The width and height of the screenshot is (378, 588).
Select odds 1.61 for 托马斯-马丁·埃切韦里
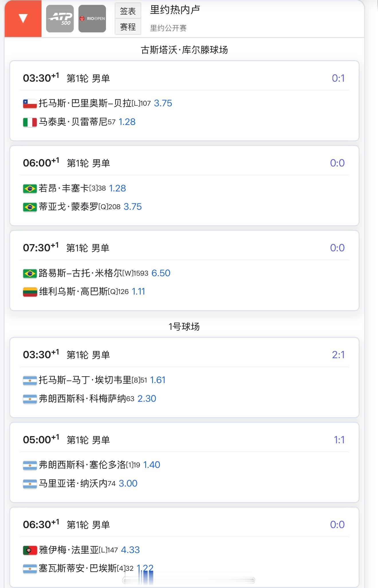pyautogui.click(x=158, y=380)
